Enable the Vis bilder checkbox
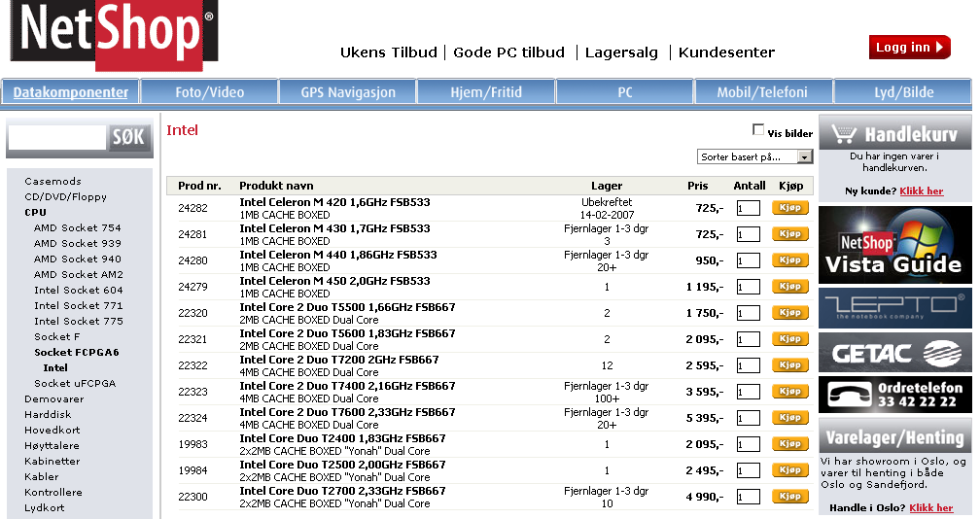Image resolution: width=980 pixels, height=519 pixels. coord(758,129)
